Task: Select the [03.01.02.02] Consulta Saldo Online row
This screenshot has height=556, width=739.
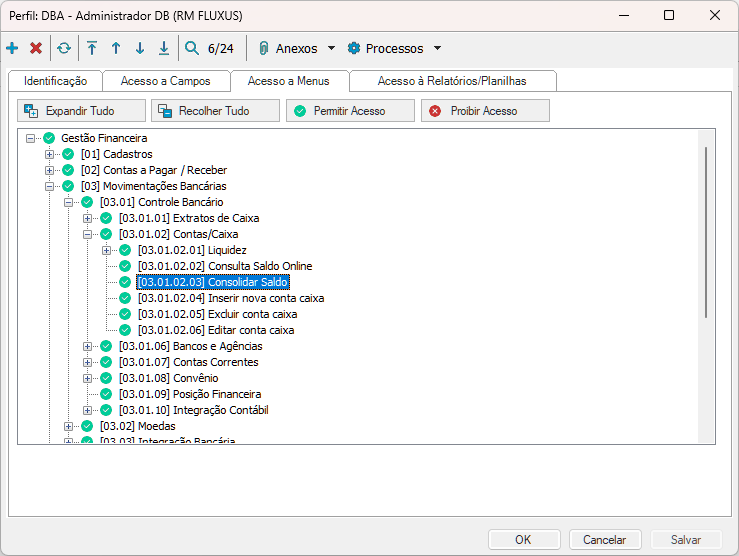Action: pyautogui.click(x=225, y=266)
